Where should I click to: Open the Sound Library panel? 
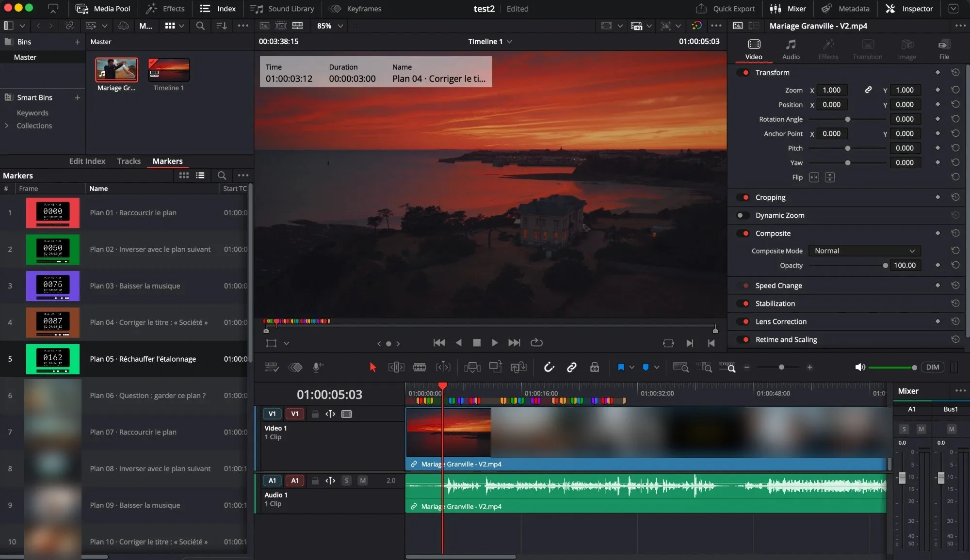click(282, 9)
